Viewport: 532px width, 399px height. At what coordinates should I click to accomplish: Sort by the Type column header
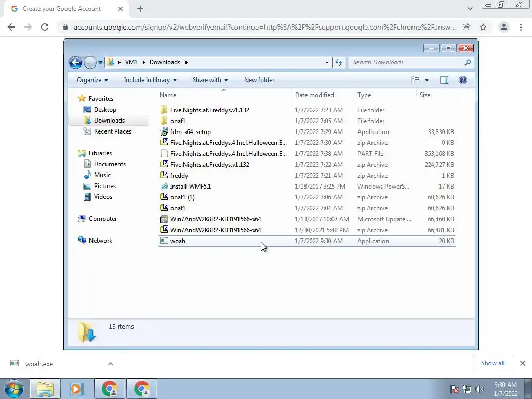pyautogui.click(x=385, y=95)
